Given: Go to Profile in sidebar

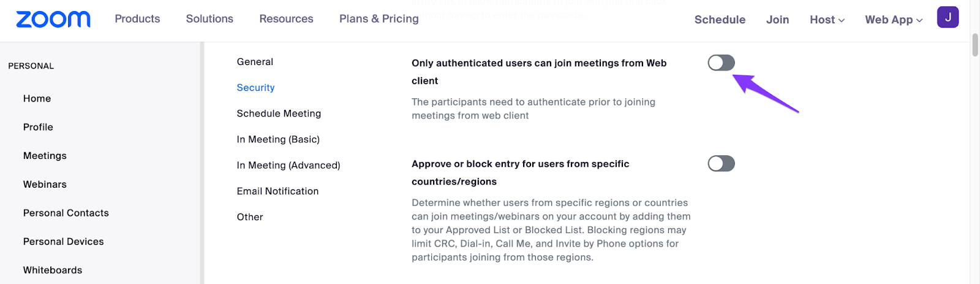Looking at the screenshot, I should (x=38, y=127).
